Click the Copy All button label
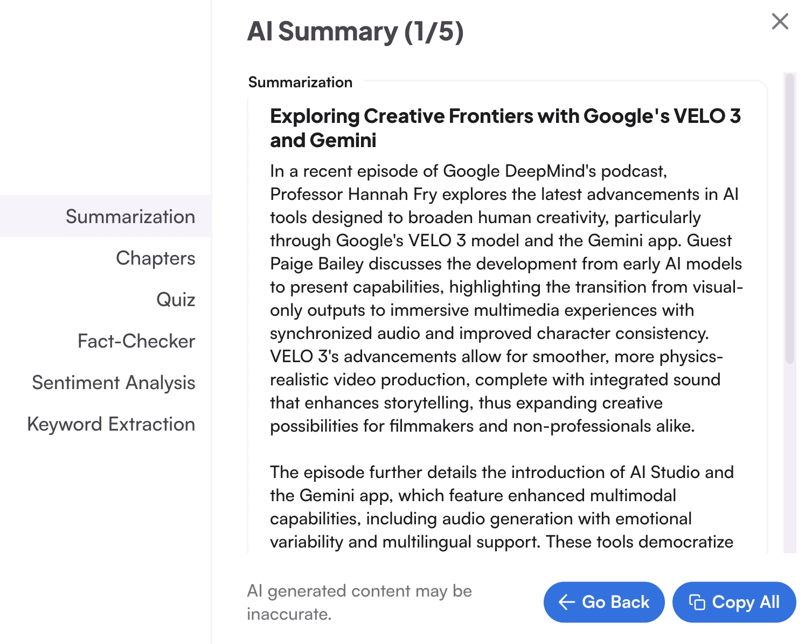This screenshot has width=812, height=644. pos(746,602)
